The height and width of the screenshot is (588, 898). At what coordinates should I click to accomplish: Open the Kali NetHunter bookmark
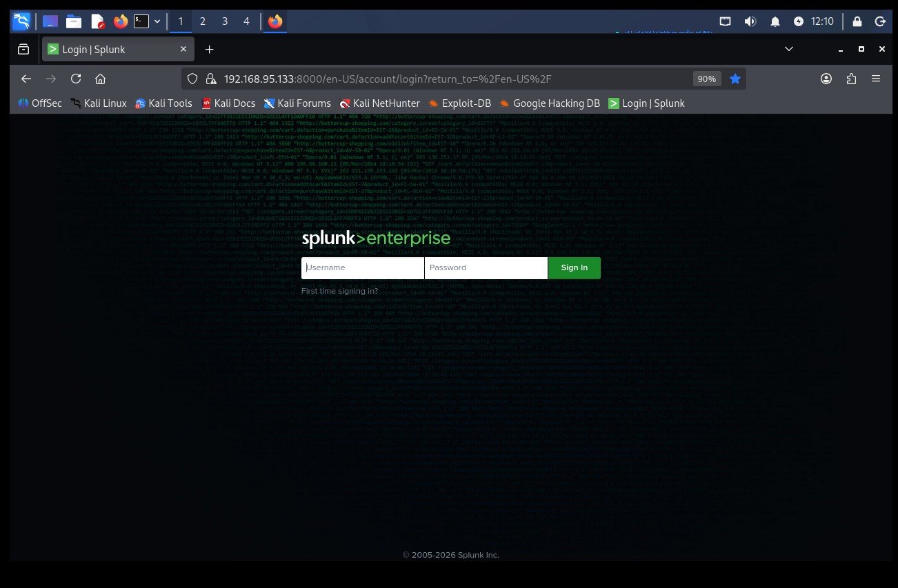pyautogui.click(x=380, y=103)
